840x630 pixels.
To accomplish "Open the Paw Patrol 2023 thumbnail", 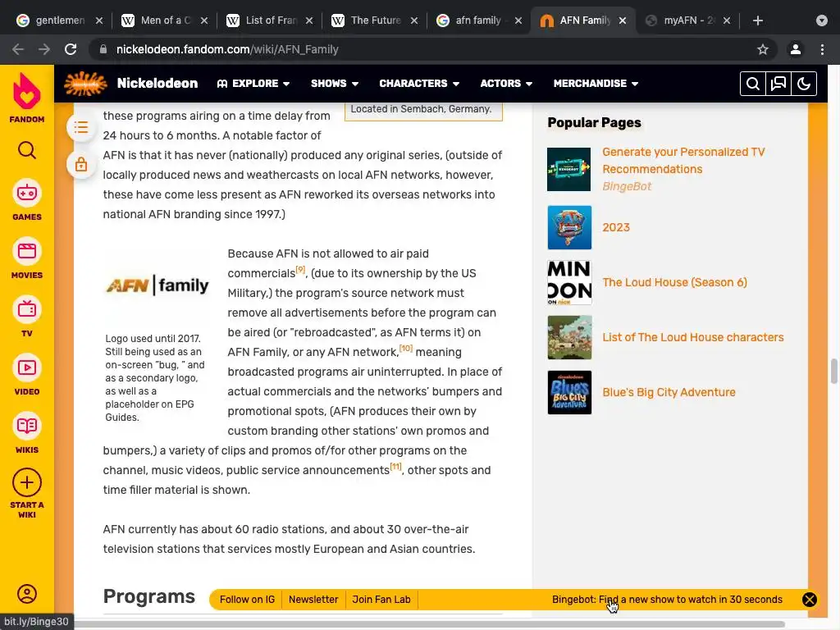I will [x=569, y=227].
